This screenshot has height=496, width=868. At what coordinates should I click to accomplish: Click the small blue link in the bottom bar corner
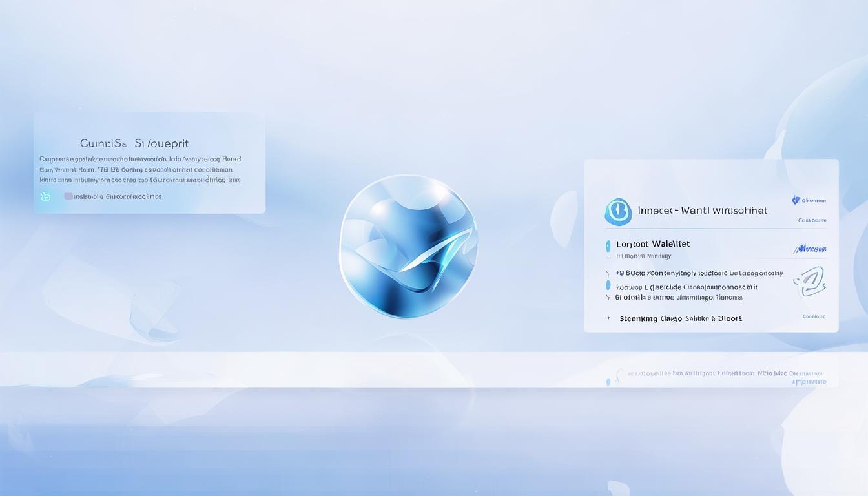(809, 382)
